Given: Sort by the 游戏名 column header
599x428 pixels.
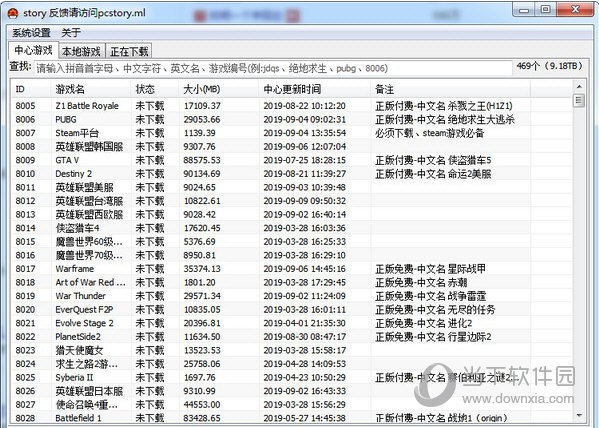Looking at the screenshot, I should tap(90, 89).
